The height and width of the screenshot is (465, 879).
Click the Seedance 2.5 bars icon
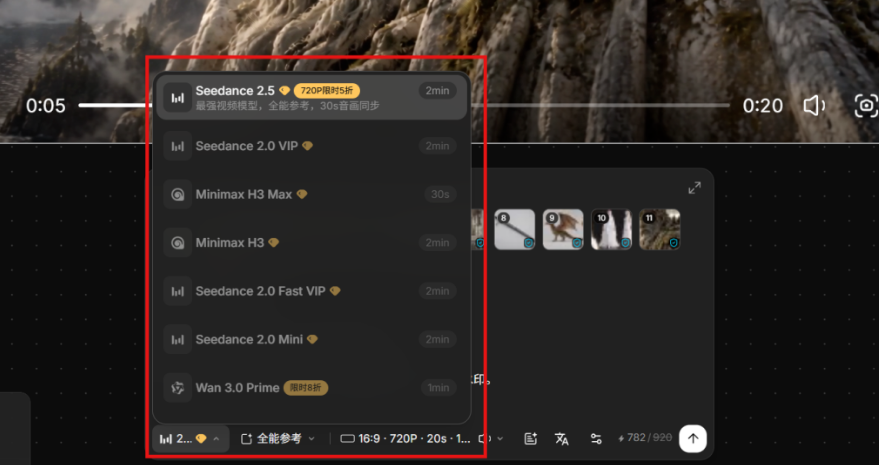pos(178,98)
